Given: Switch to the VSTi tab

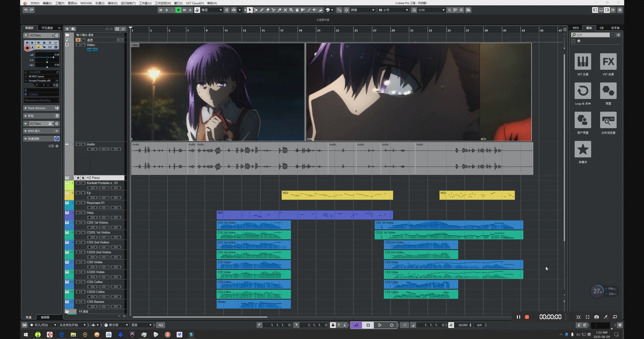Looking at the screenshot, I should (x=576, y=28).
